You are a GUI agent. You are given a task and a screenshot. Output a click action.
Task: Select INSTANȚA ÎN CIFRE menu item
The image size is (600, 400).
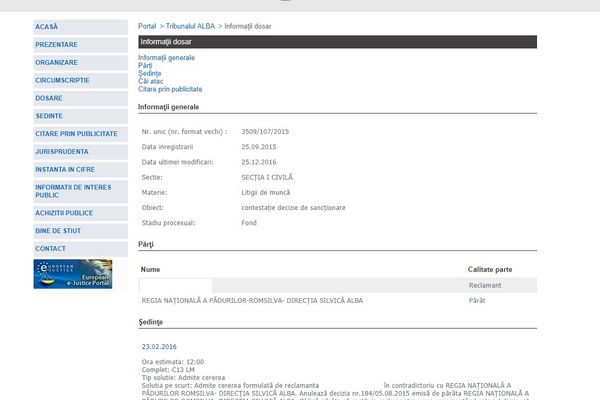click(67, 170)
